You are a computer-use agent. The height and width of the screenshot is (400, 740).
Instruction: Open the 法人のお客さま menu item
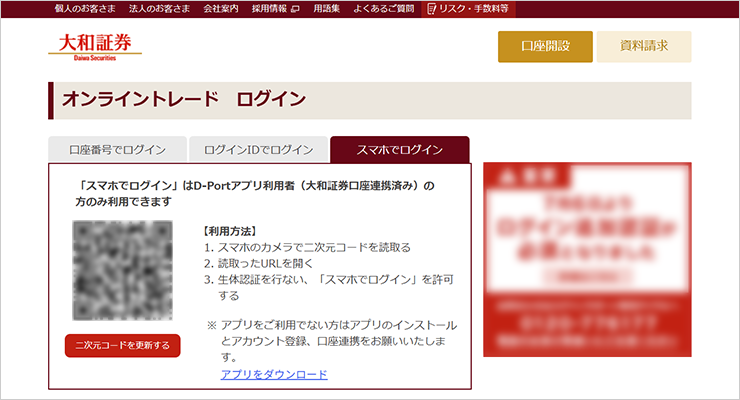pyautogui.click(x=160, y=8)
